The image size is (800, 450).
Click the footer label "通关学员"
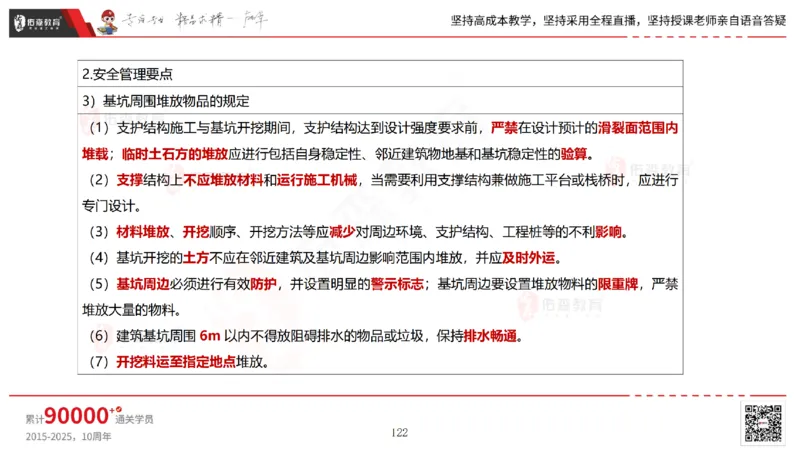[134, 419]
